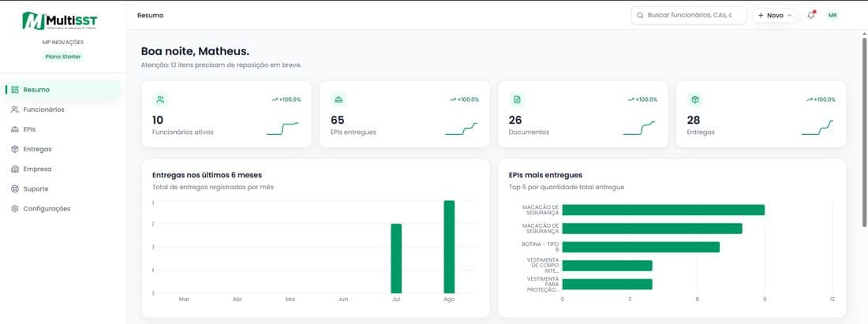Click the MR user avatar
The height and width of the screenshot is (324, 868).
pyautogui.click(x=832, y=16)
